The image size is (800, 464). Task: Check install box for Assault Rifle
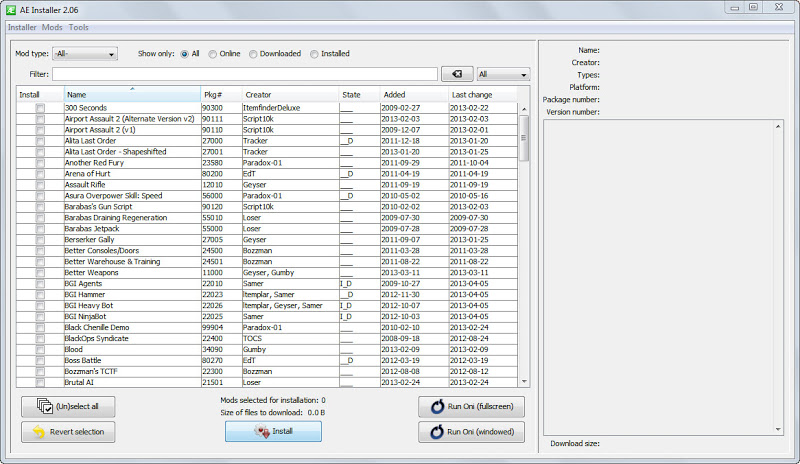(x=40, y=185)
